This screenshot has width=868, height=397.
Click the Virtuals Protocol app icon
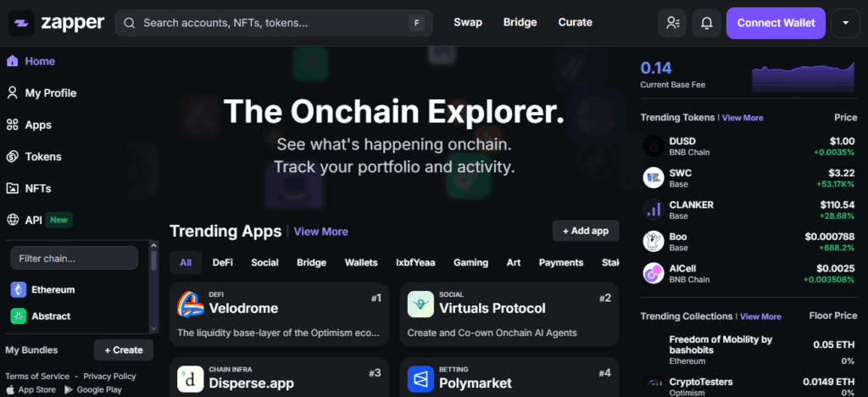tap(420, 304)
